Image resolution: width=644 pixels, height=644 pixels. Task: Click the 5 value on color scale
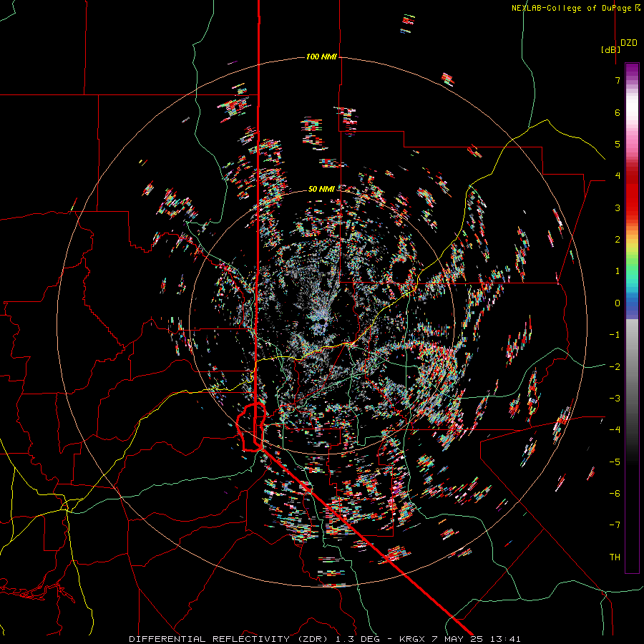[618, 144]
